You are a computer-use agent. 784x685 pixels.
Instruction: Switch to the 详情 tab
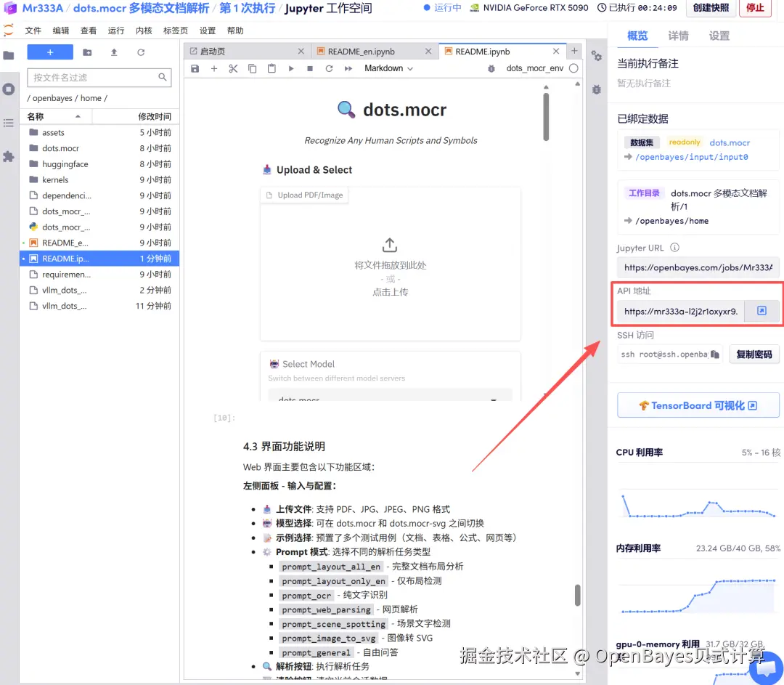coord(679,36)
